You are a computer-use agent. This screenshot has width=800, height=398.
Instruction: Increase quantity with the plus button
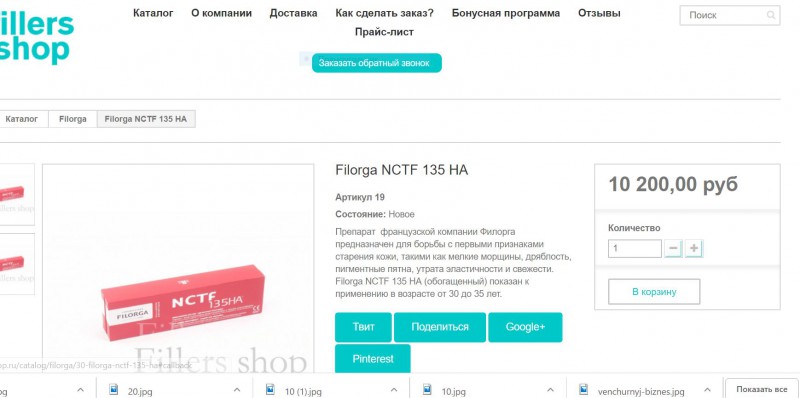coord(694,248)
